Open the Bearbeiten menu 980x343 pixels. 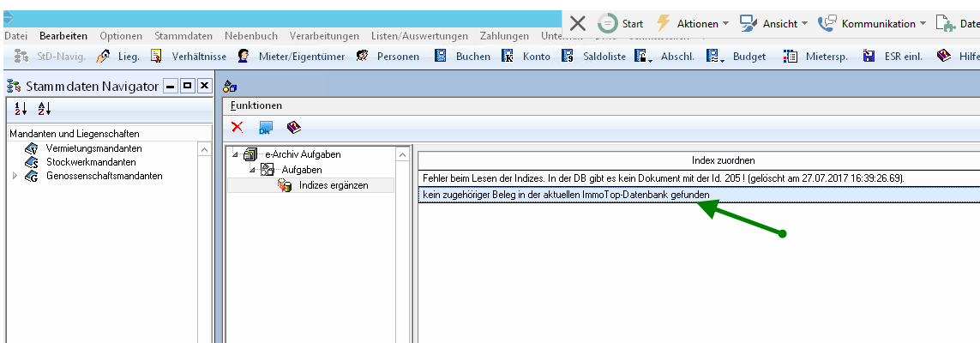coord(63,36)
